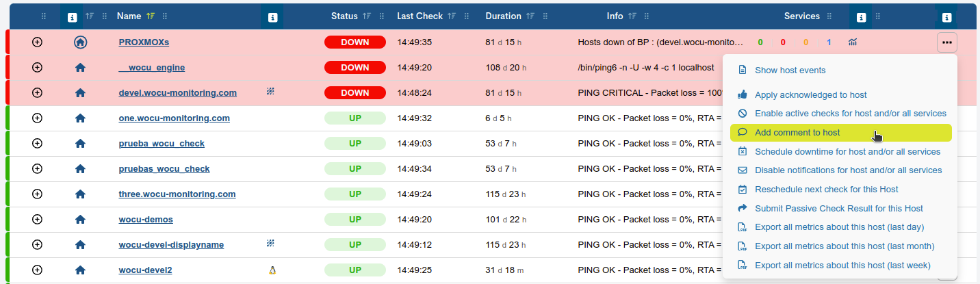This screenshot has height=284, width=980.
Task: Click the Linux penguin icon for wocu-devel2
Action: click(x=272, y=270)
